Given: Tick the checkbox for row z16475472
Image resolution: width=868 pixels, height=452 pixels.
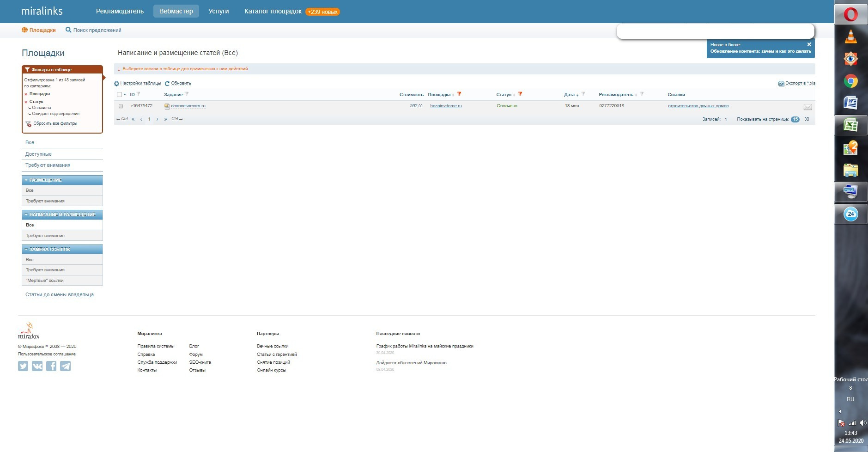Looking at the screenshot, I should coord(121,106).
